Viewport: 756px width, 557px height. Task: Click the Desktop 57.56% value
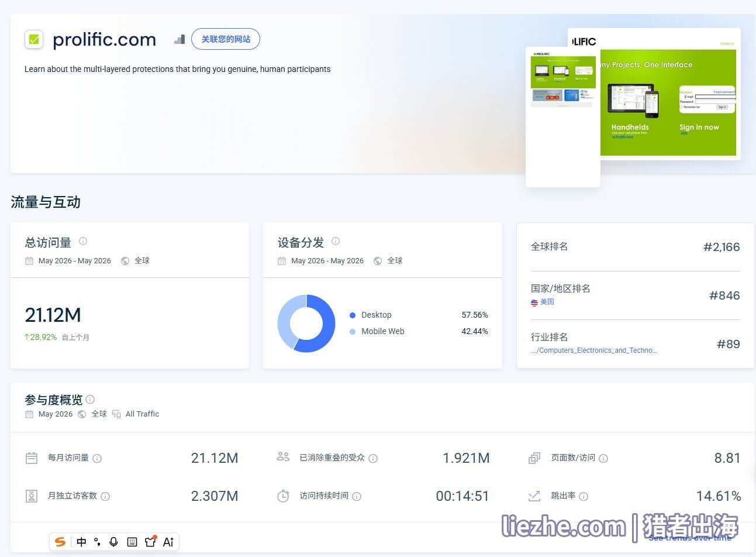pos(475,315)
